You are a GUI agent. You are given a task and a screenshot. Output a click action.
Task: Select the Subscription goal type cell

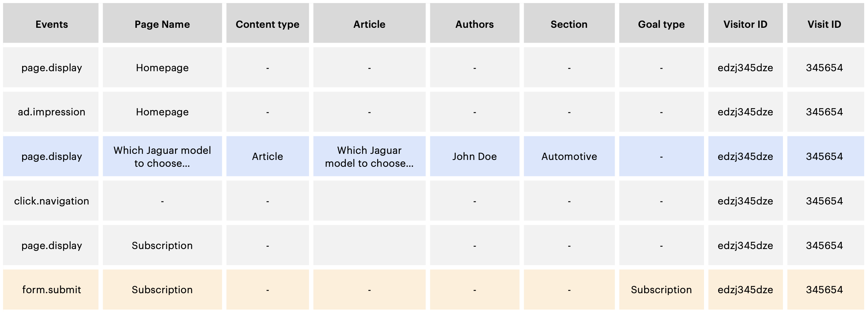pyautogui.click(x=661, y=290)
